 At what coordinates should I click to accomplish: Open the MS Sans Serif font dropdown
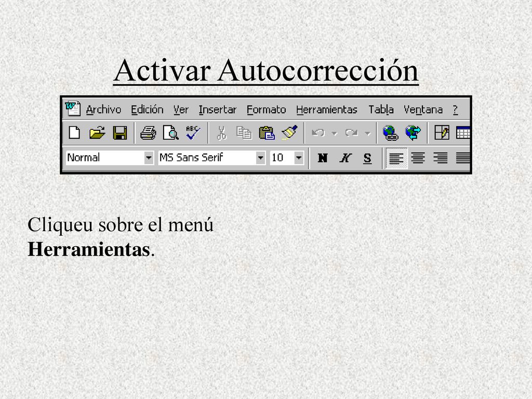coord(260,158)
